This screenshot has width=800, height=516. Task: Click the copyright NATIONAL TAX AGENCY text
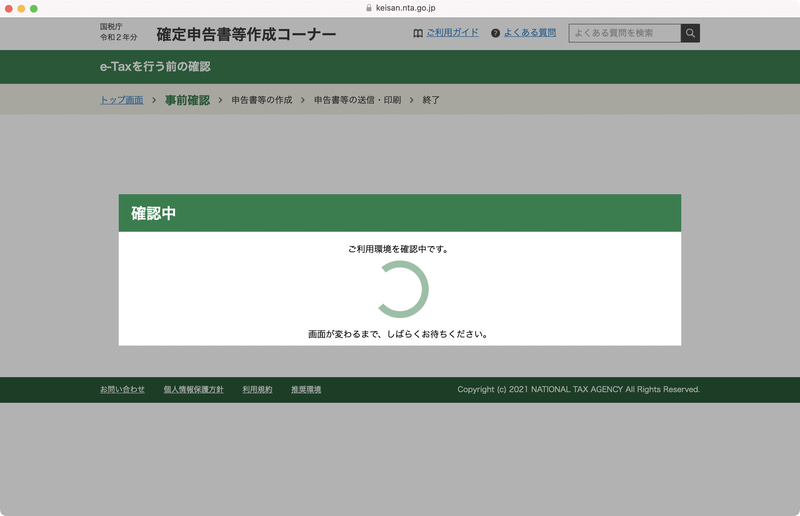[579, 389]
